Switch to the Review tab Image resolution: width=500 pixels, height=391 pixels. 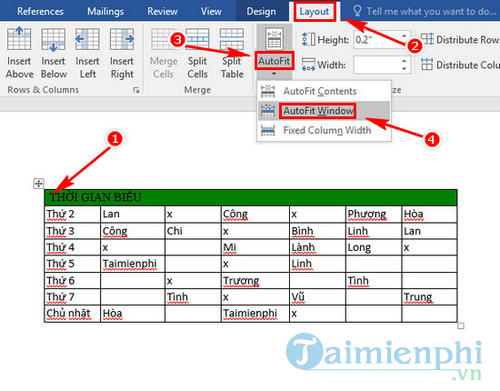click(x=163, y=11)
